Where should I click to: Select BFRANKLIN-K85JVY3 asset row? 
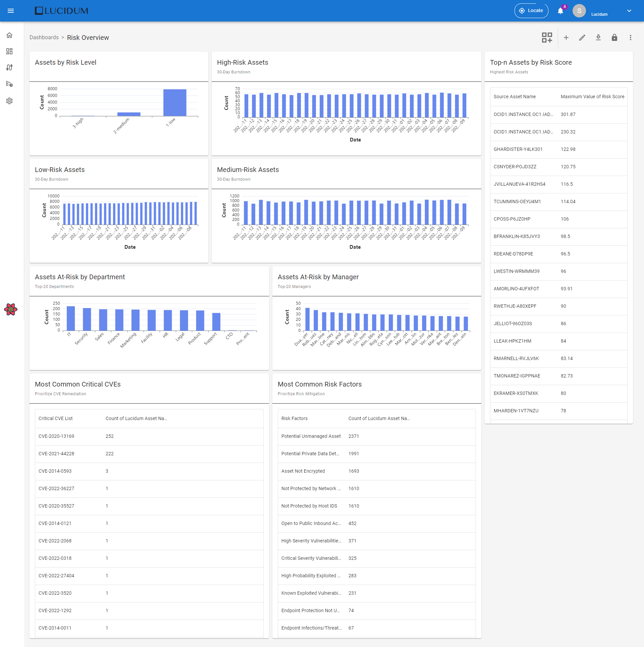coord(558,237)
